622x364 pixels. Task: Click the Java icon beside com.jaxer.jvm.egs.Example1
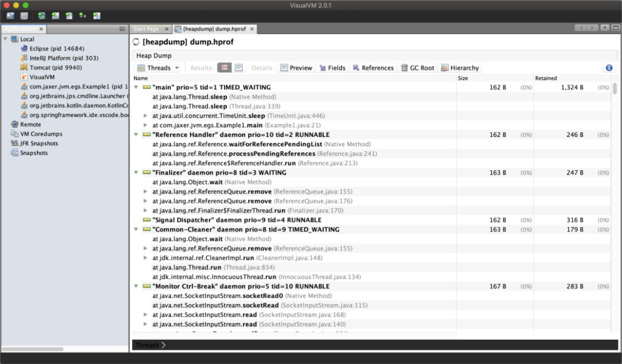pos(24,86)
